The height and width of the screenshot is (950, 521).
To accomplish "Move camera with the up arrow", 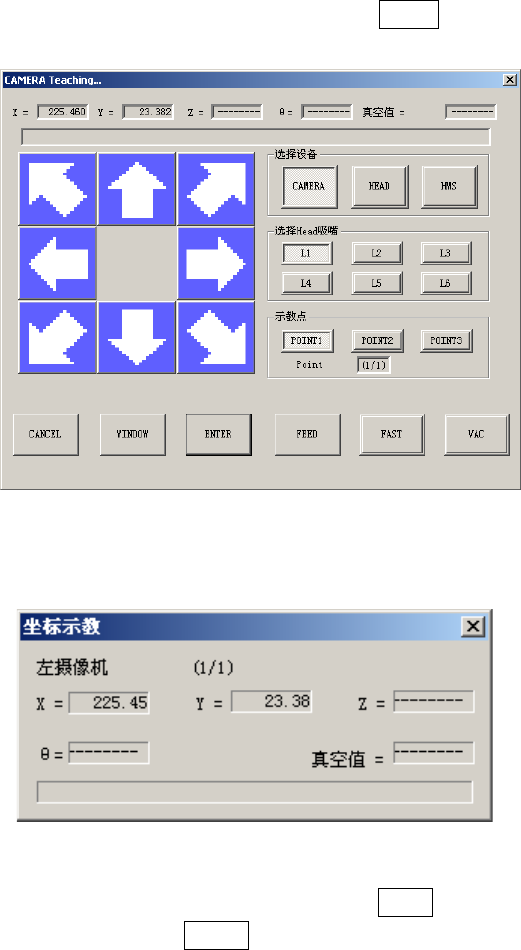I will (137, 189).
